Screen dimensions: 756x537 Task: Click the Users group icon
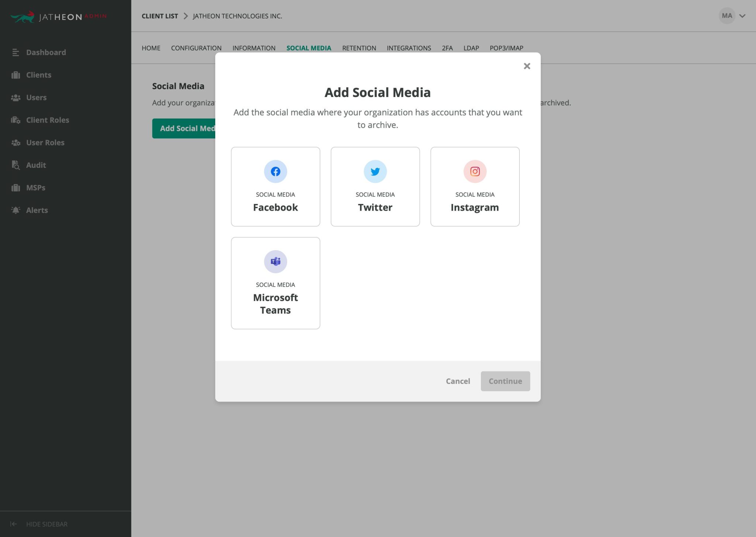tap(16, 98)
